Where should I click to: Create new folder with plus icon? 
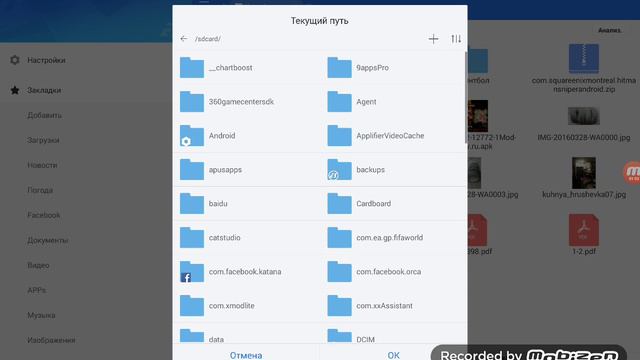(x=433, y=39)
